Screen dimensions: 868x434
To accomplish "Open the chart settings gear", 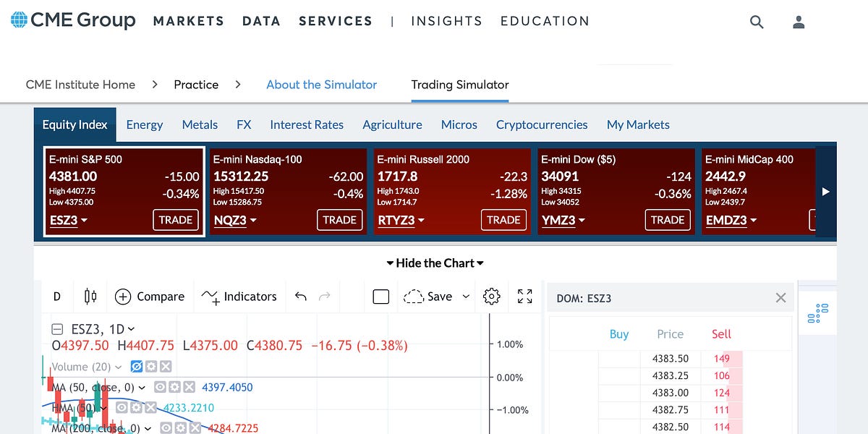I will point(491,296).
